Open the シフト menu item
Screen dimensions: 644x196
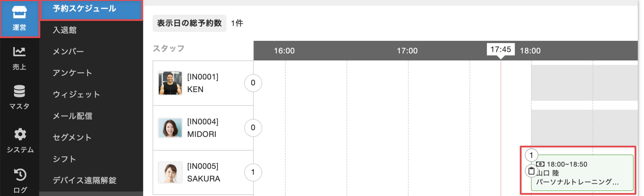(64, 159)
